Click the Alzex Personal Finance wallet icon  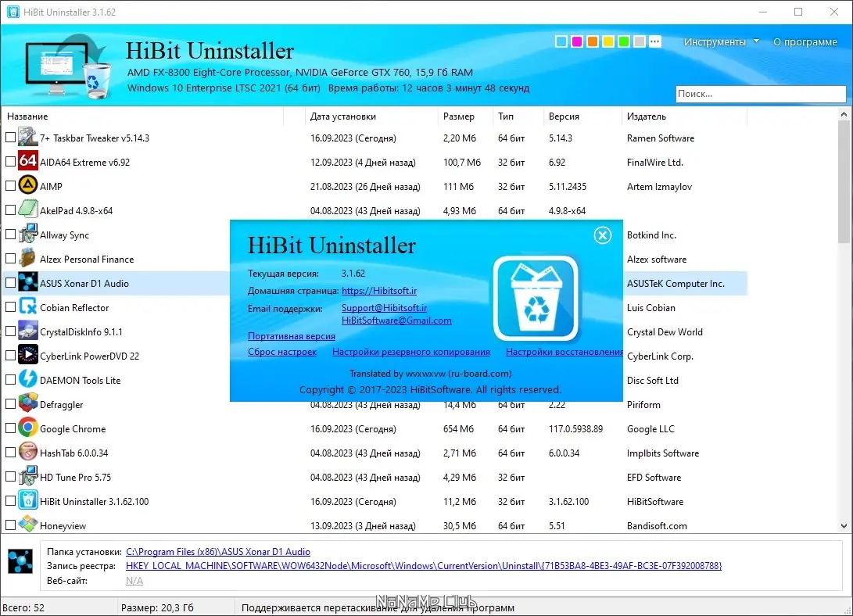(x=27, y=259)
